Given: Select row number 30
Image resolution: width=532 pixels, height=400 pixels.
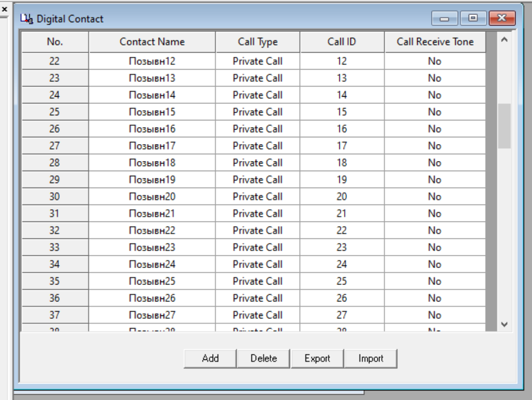Looking at the screenshot, I should (55, 196).
